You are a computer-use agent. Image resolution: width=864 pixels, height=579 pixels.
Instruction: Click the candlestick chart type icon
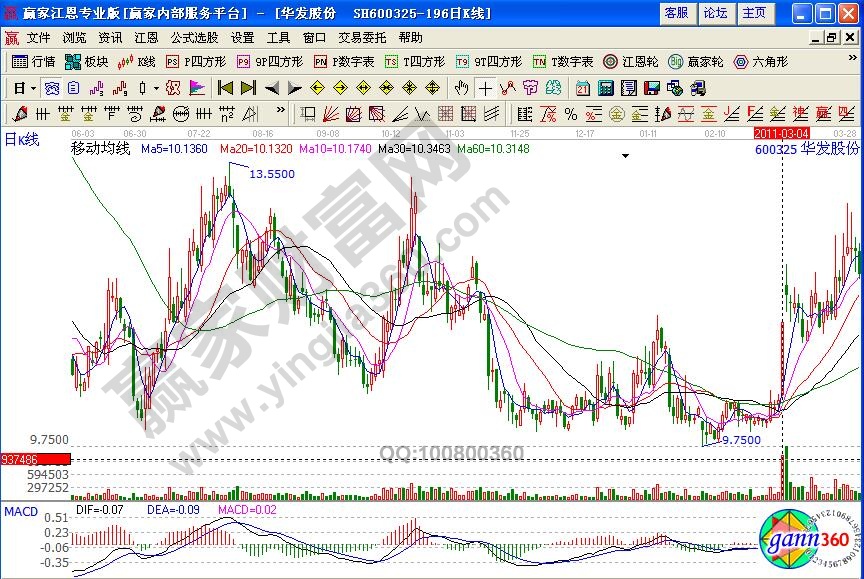(x=143, y=88)
